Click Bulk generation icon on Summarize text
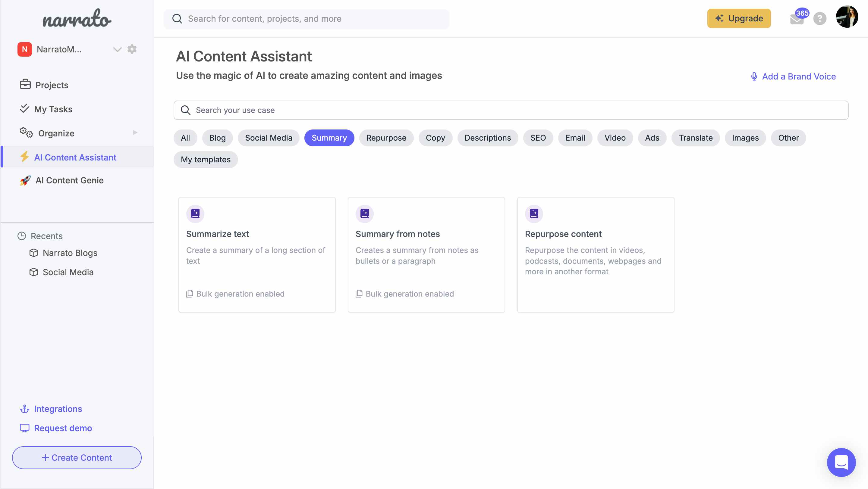 tap(190, 294)
